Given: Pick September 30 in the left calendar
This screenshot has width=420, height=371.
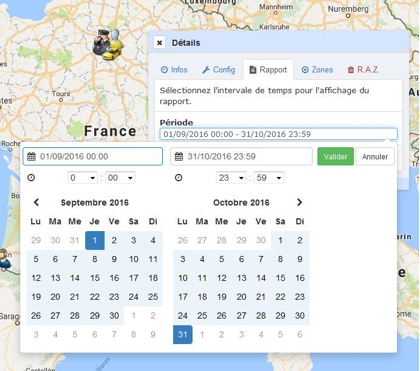Looking at the screenshot, I should tap(114, 316).
